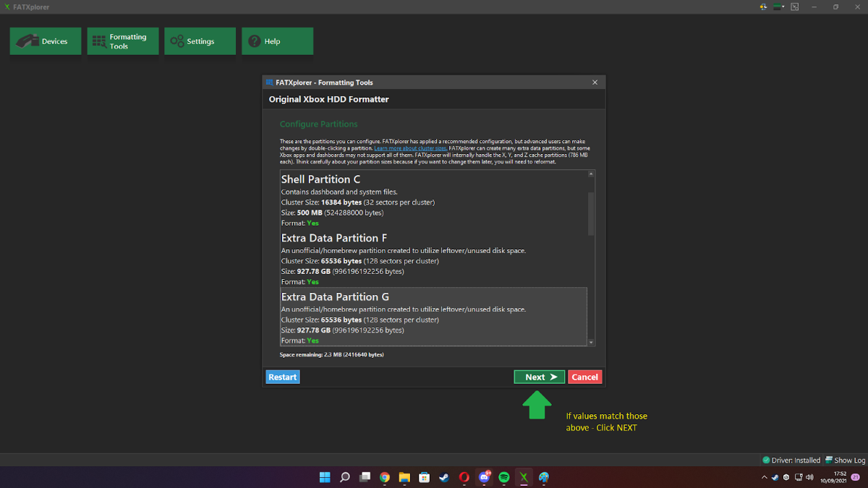The height and width of the screenshot is (488, 868).
Task: Click the partition list scroll-down arrow
Action: 591,342
